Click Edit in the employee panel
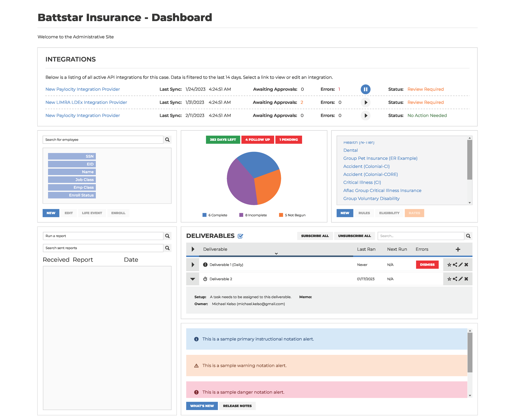This screenshot has width=515, height=420. (x=69, y=213)
